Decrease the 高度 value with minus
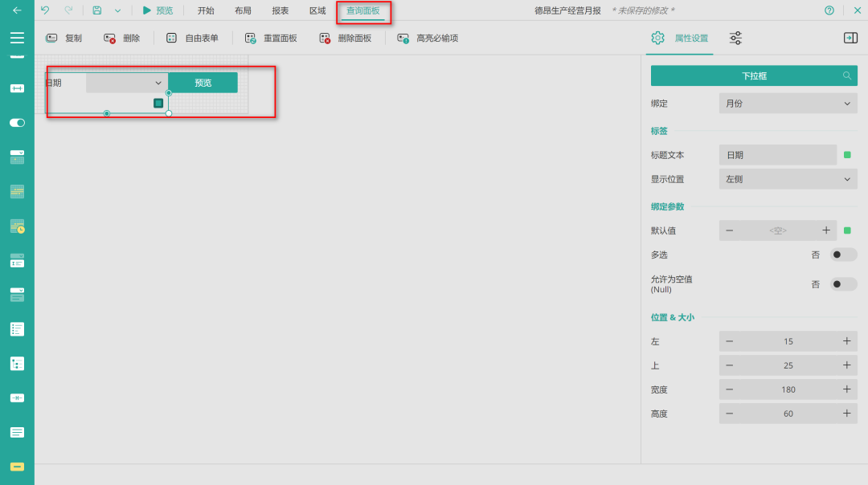The image size is (868, 485). click(730, 414)
